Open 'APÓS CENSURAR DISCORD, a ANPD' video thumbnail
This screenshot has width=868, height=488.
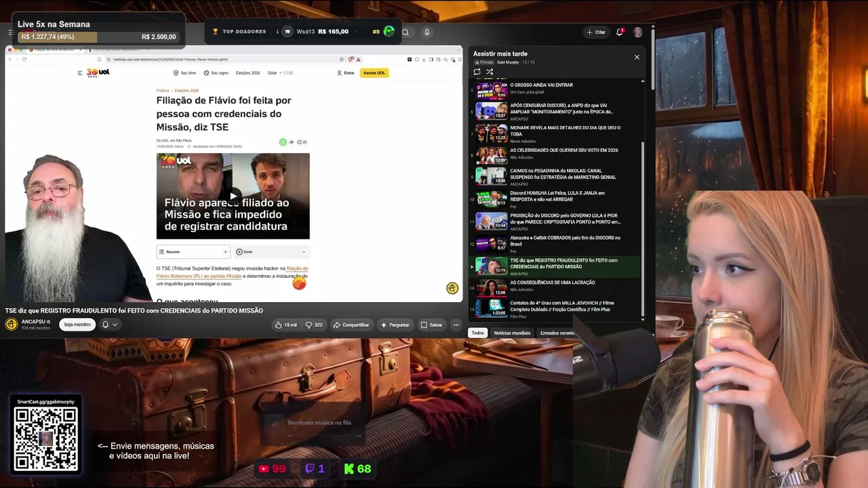point(491,110)
